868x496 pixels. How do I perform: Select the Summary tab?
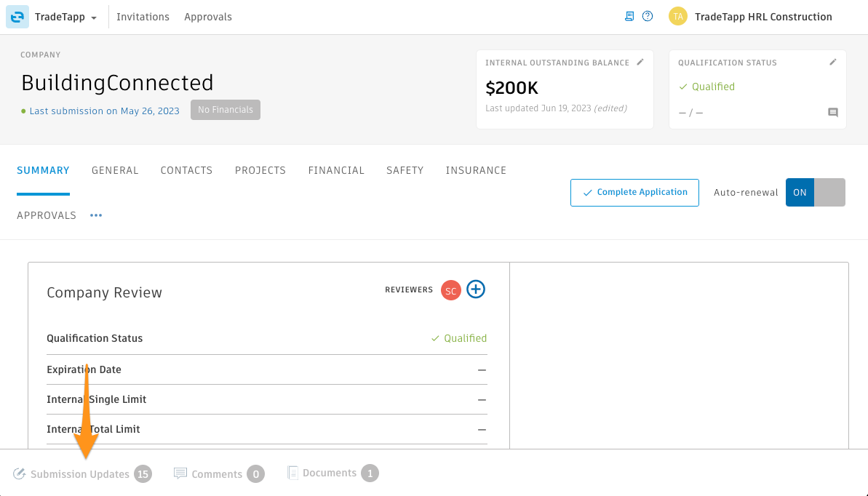click(43, 170)
